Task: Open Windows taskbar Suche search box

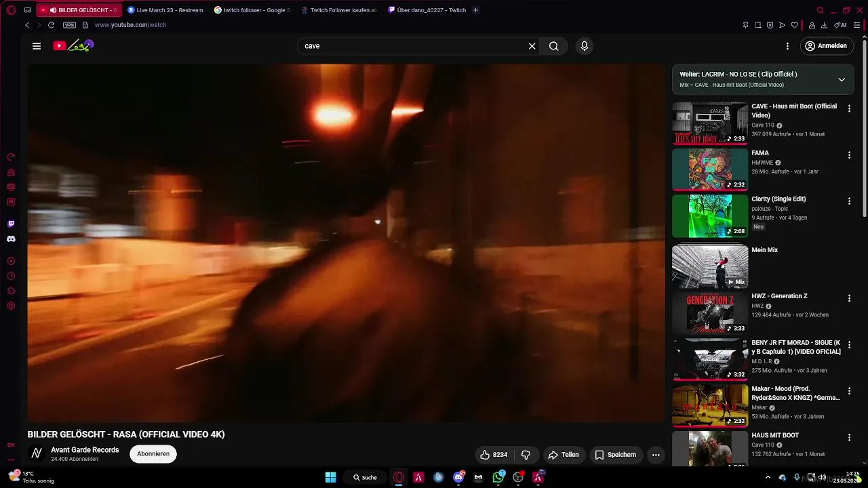Action: pyautogui.click(x=365, y=477)
